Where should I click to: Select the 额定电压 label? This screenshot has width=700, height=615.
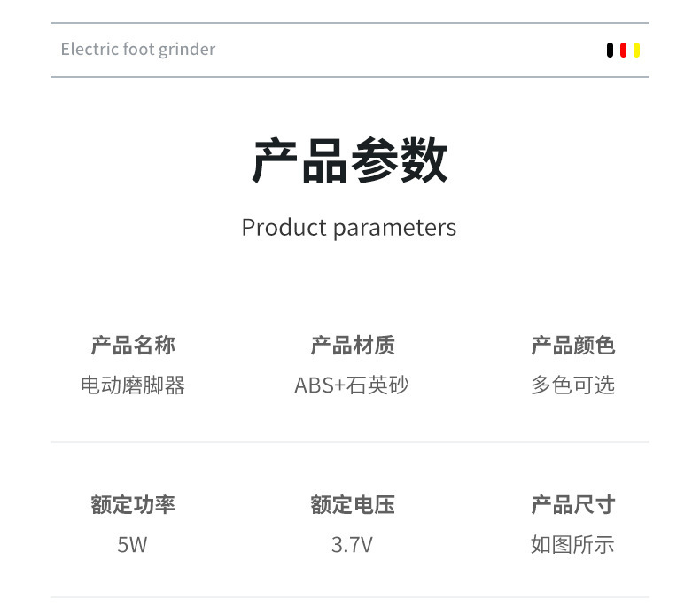353,504
